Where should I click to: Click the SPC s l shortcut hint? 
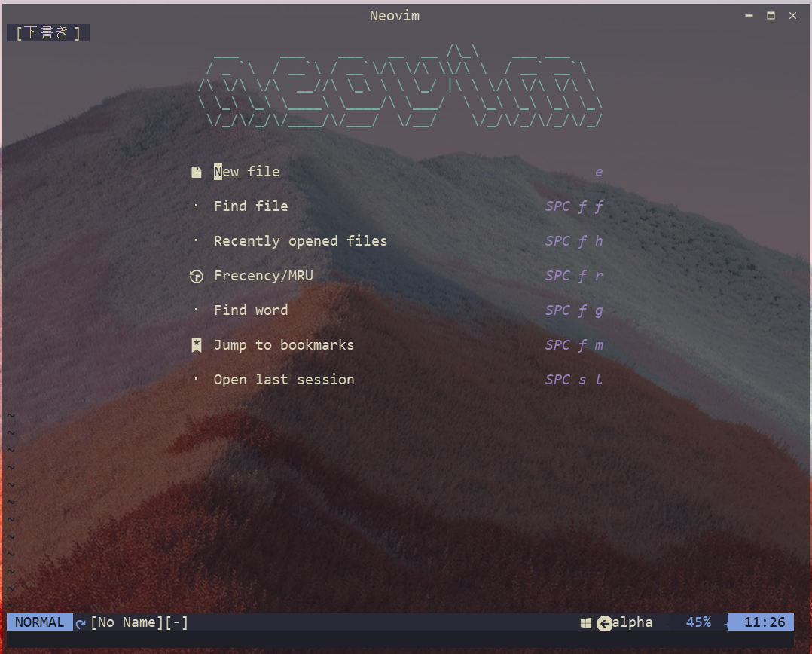[574, 380]
